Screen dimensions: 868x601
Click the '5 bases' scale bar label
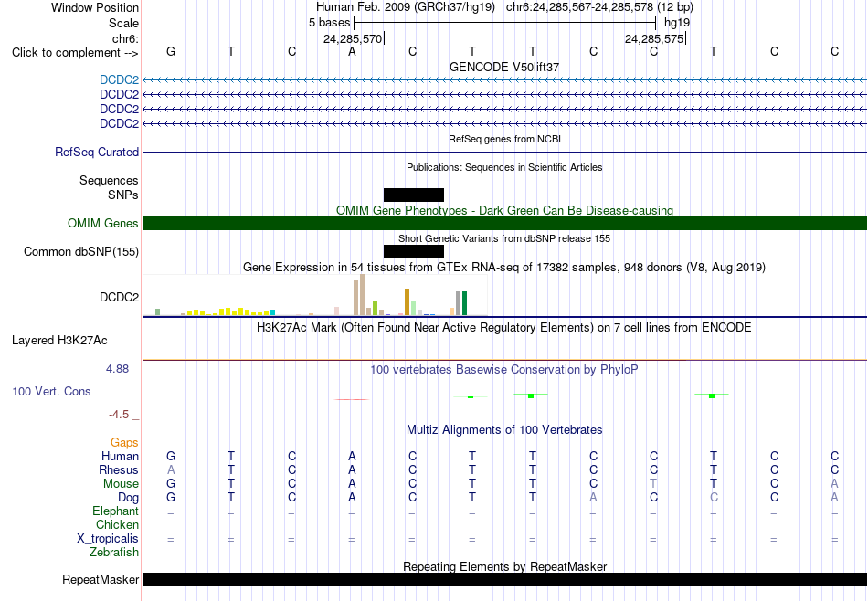(x=329, y=23)
